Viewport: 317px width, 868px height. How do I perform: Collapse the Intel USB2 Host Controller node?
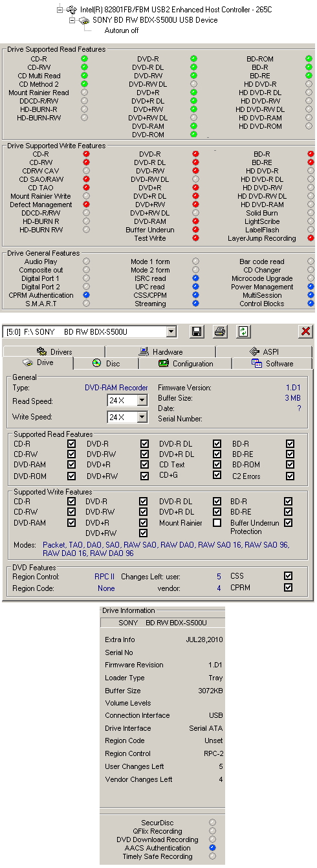[x=60, y=10]
